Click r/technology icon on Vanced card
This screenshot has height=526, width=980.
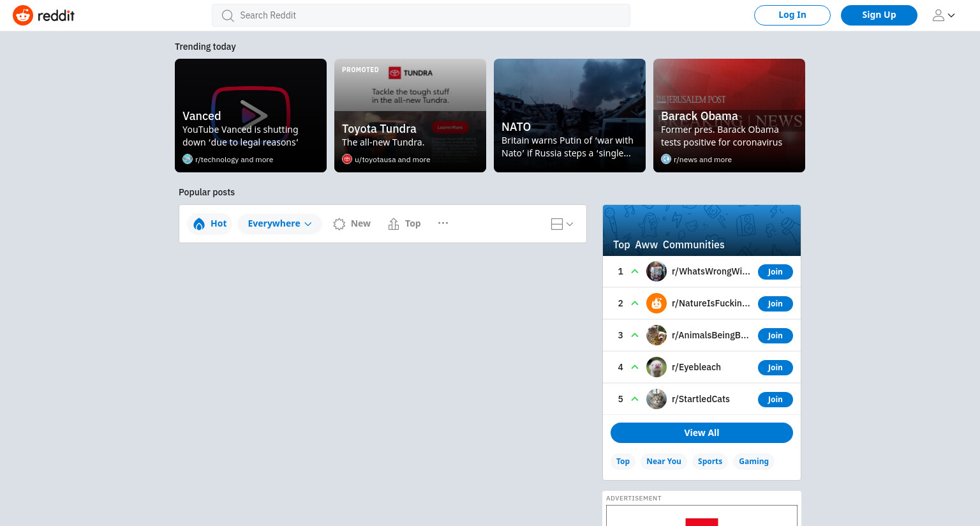pos(188,159)
